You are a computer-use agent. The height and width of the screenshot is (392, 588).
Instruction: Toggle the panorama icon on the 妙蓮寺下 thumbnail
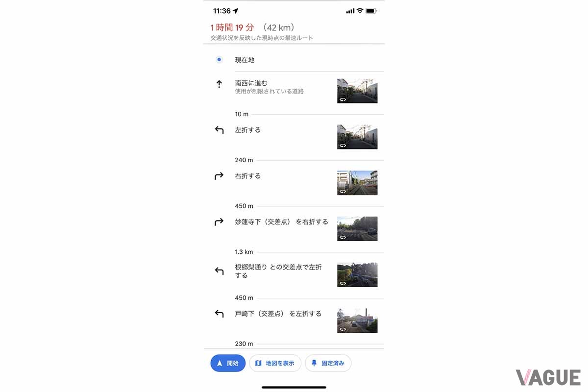click(x=342, y=237)
